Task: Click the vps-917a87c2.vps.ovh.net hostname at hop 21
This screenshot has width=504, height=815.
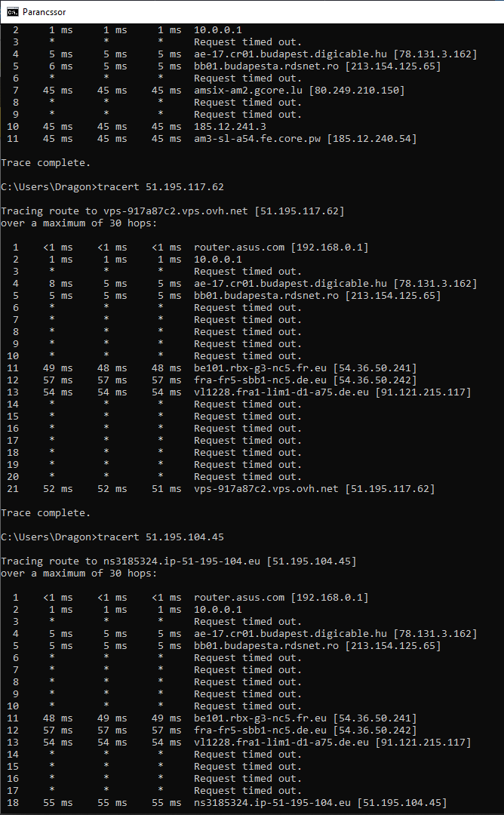Action: pyautogui.click(x=266, y=489)
